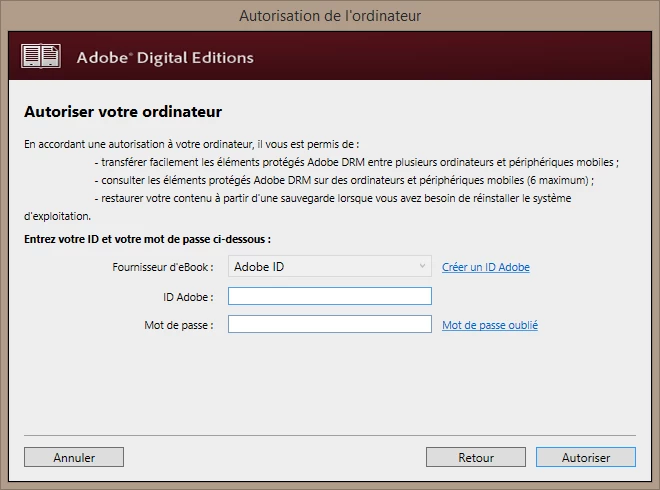Open the Fournisseur d'eBook dropdown
Image resolution: width=660 pixels, height=490 pixels.
330,266
